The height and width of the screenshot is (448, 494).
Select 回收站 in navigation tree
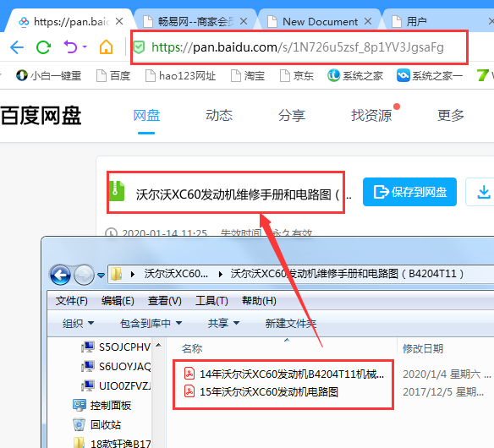(x=97, y=424)
